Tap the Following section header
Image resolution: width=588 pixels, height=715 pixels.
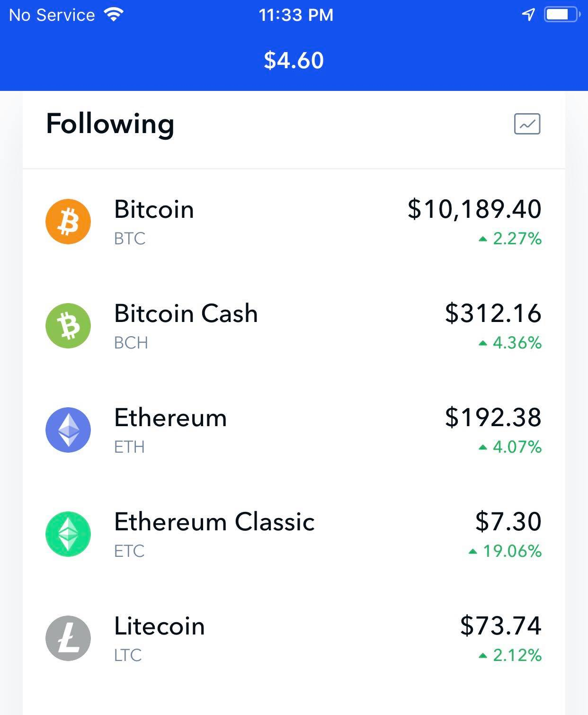(110, 124)
